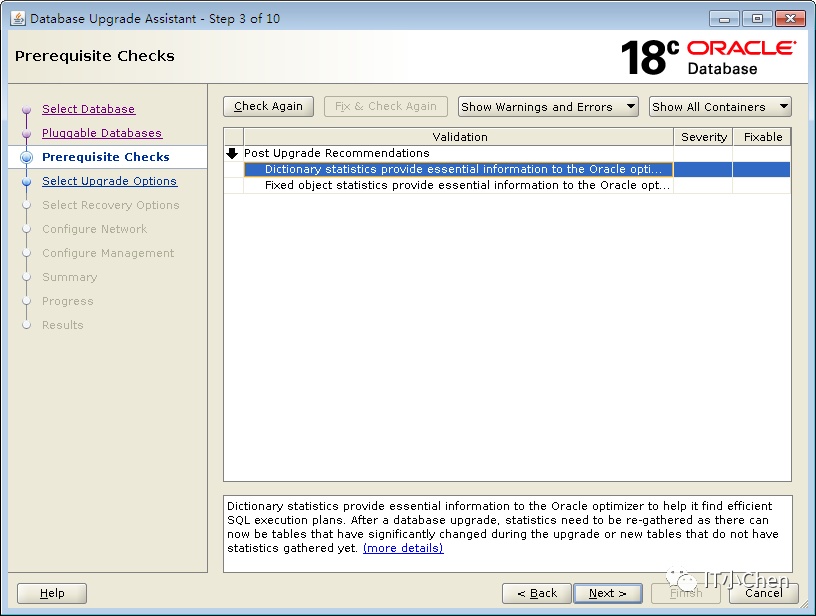Viewport: 816px width, 616px height.
Task: Go to the Pluggable Databases step
Action: [x=102, y=133]
